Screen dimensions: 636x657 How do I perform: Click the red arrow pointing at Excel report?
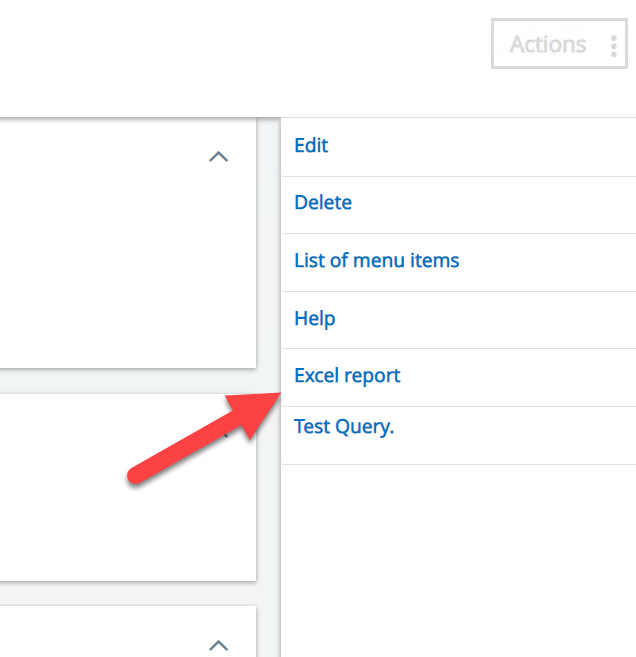pos(204,439)
